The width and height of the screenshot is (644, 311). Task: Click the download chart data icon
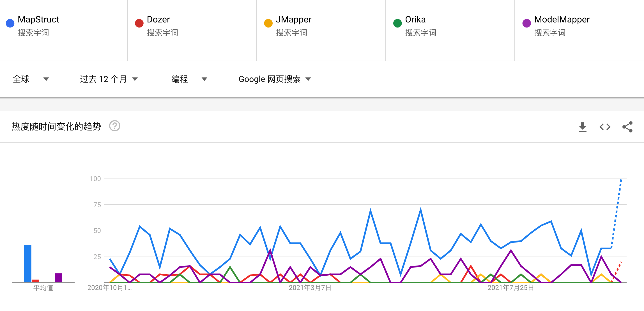coord(582,127)
